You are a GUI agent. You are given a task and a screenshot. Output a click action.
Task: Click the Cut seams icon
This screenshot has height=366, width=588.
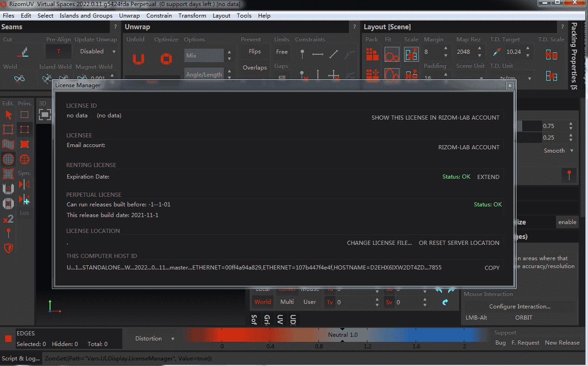pos(22,52)
